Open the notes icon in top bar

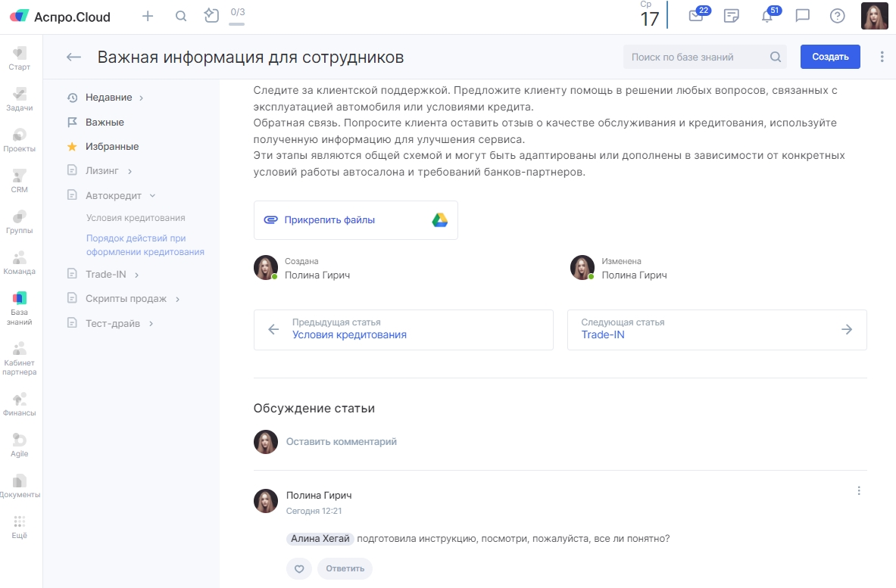pyautogui.click(x=731, y=16)
